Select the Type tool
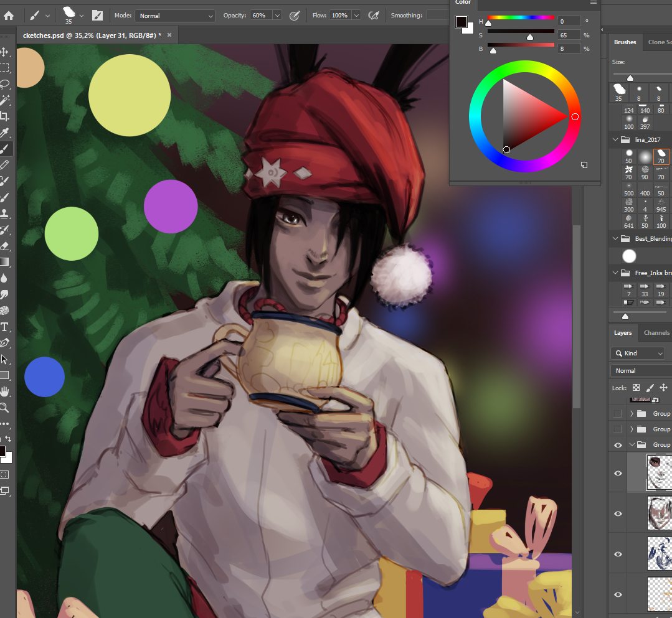 click(4, 327)
